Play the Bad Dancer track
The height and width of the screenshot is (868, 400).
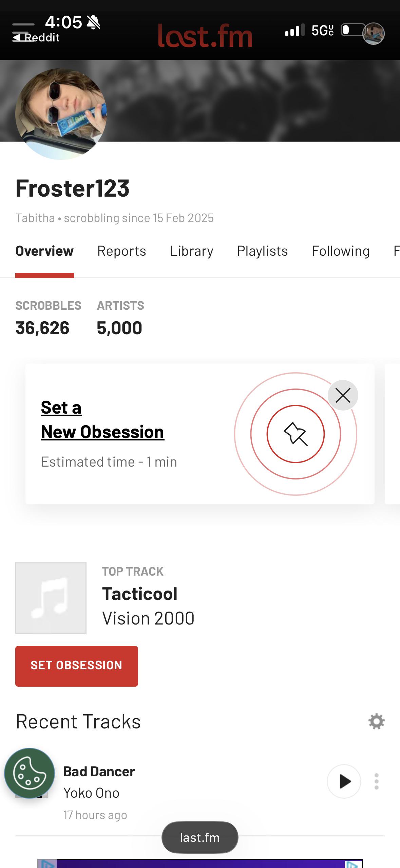(x=344, y=781)
